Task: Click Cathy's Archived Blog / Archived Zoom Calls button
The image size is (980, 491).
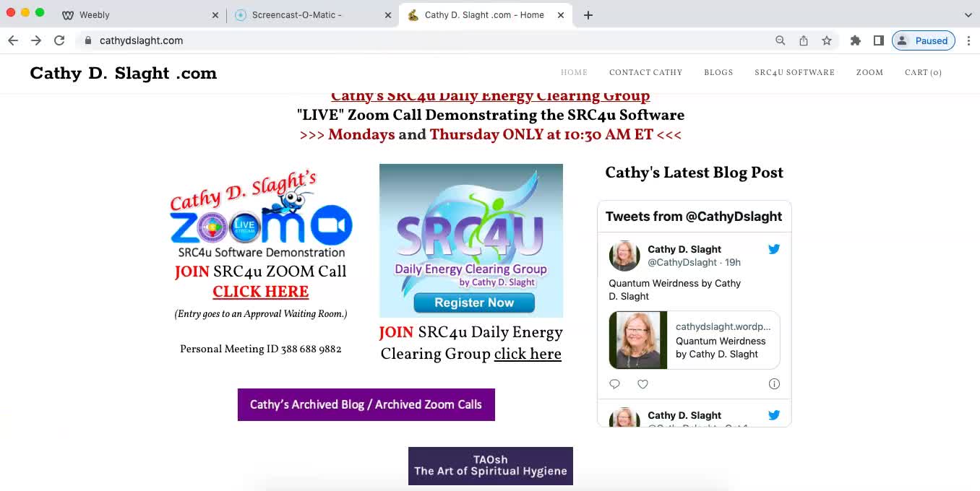Action: (366, 404)
